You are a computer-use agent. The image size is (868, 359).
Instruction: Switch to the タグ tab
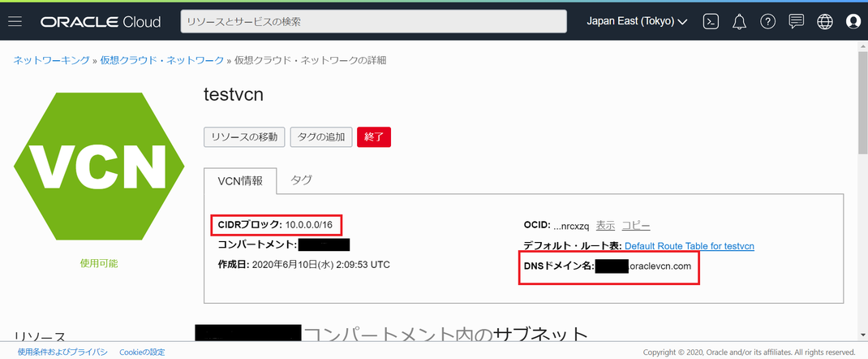pyautogui.click(x=301, y=180)
